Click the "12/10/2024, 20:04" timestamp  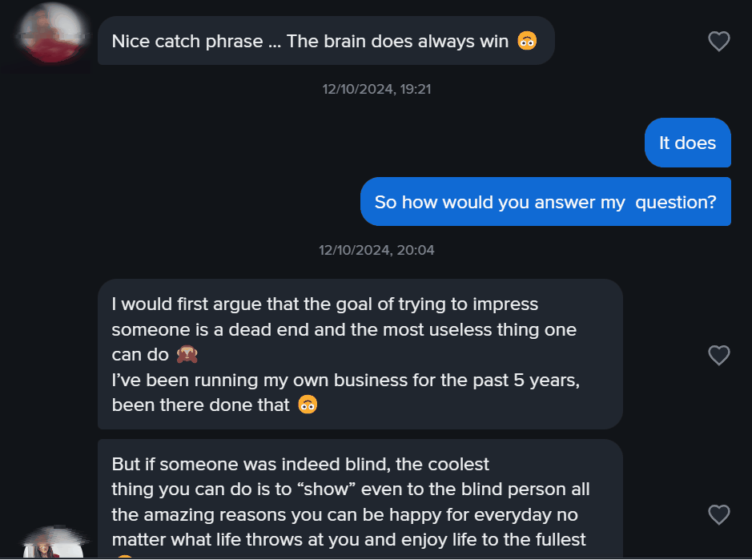point(376,250)
